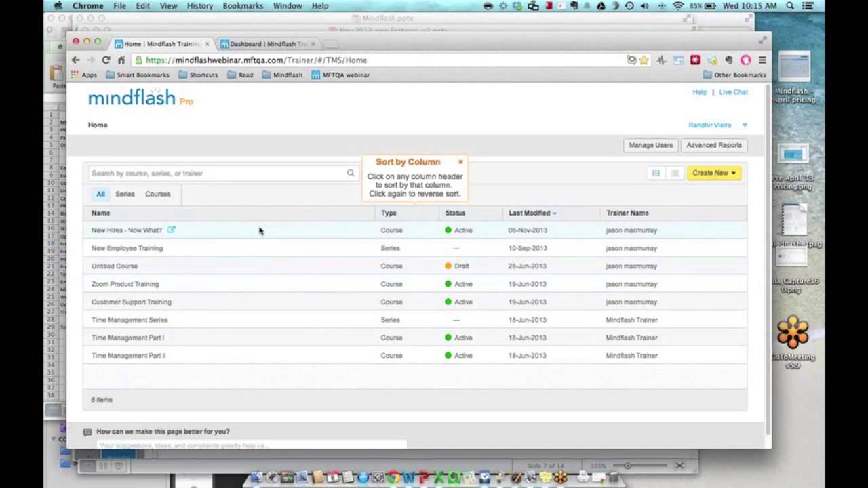Click the blue and yellow extension icon beside the red asterisk

click(x=712, y=60)
